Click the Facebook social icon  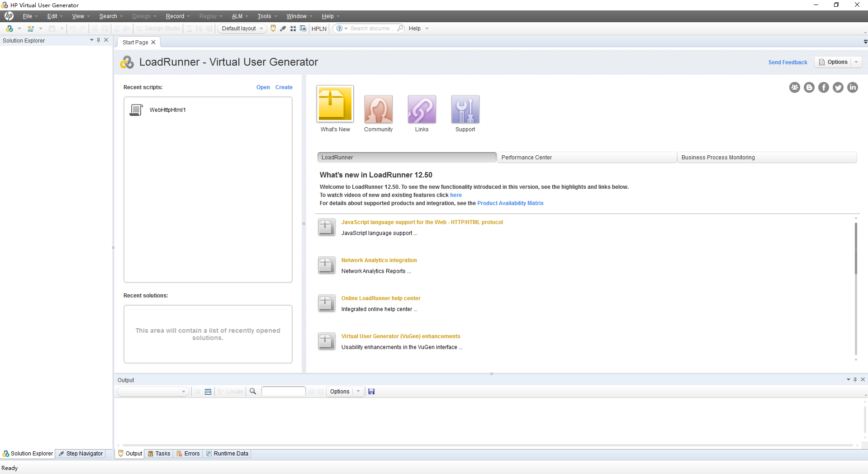(824, 87)
